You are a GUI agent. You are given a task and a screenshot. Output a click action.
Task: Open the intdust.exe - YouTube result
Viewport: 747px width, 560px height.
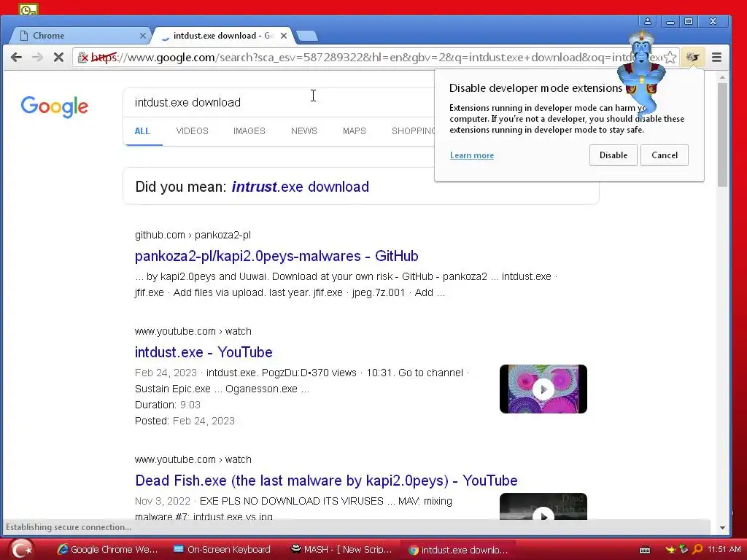(x=204, y=352)
